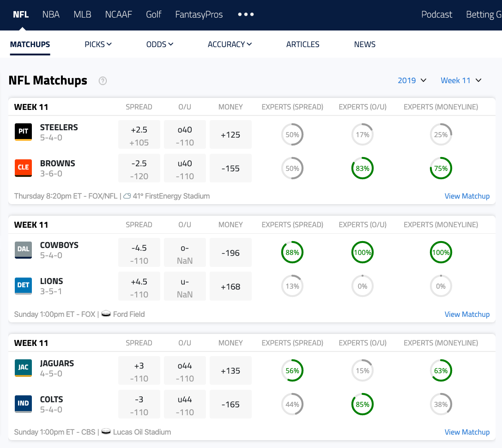Go to Golf section

tap(153, 14)
